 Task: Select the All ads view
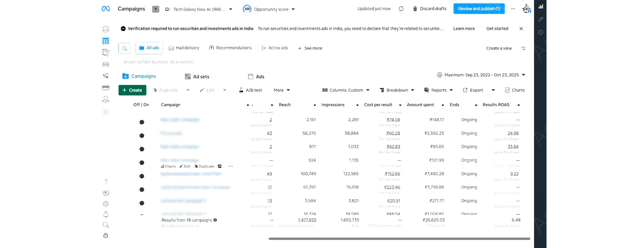[149, 48]
